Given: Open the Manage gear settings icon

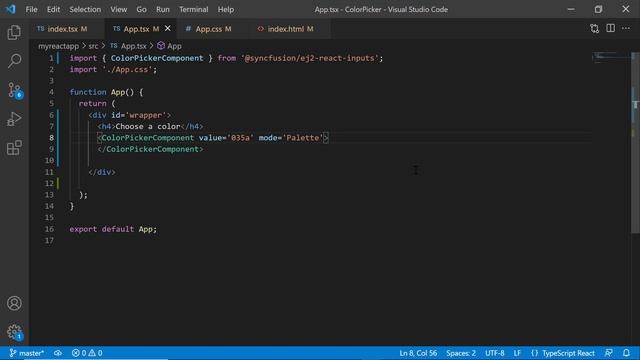Looking at the screenshot, I should [x=15, y=332].
